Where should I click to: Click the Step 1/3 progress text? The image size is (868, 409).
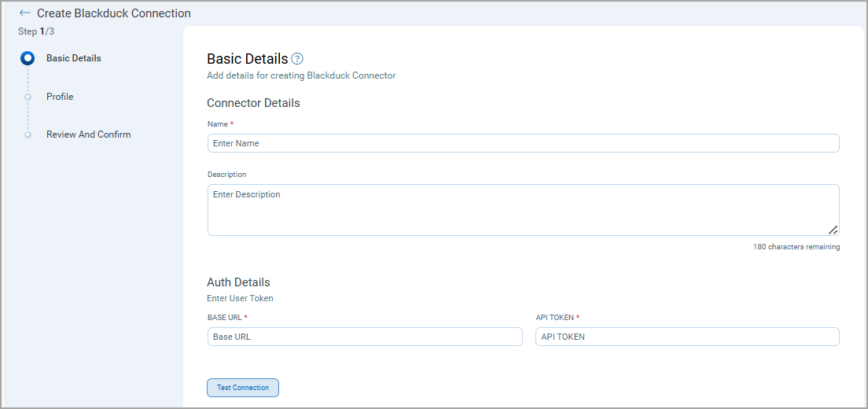coord(36,31)
